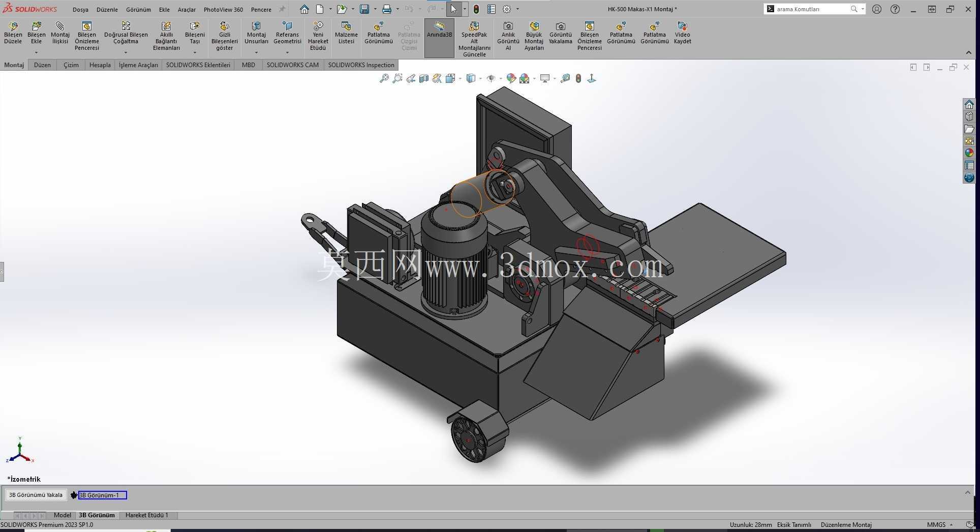Image resolution: width=980 pixels, height=532 pixels.
Task: Open the Dosya menu
Action: click(80, 9)
